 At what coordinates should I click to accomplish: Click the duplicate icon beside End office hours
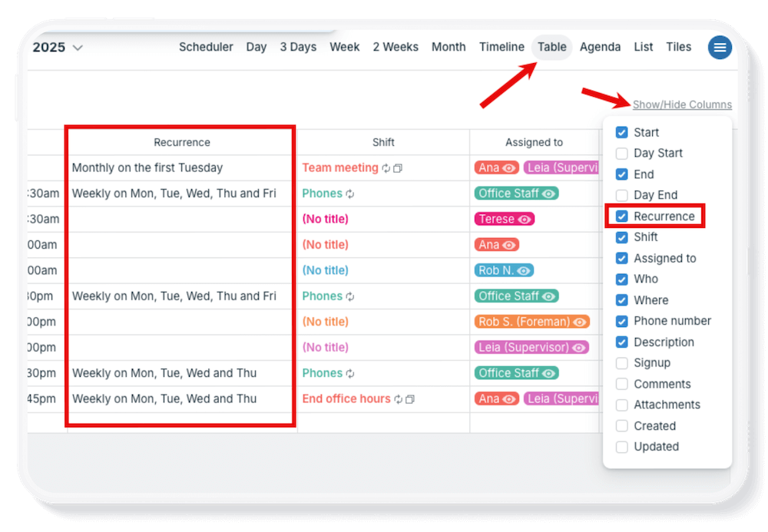point(410,399)
